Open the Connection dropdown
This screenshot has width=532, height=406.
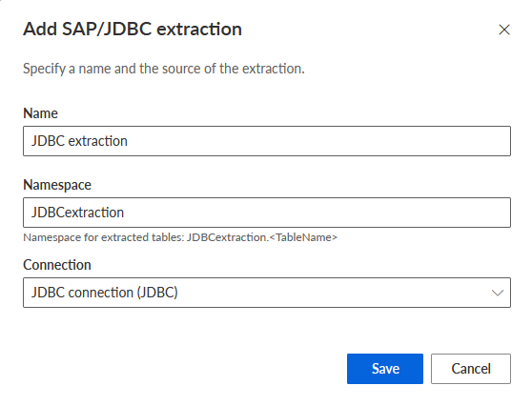(267, 293)
